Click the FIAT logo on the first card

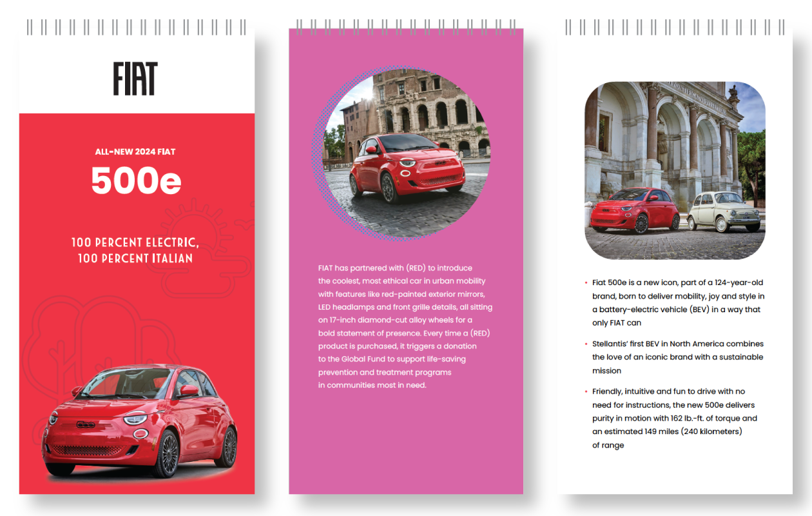point(135,79)
